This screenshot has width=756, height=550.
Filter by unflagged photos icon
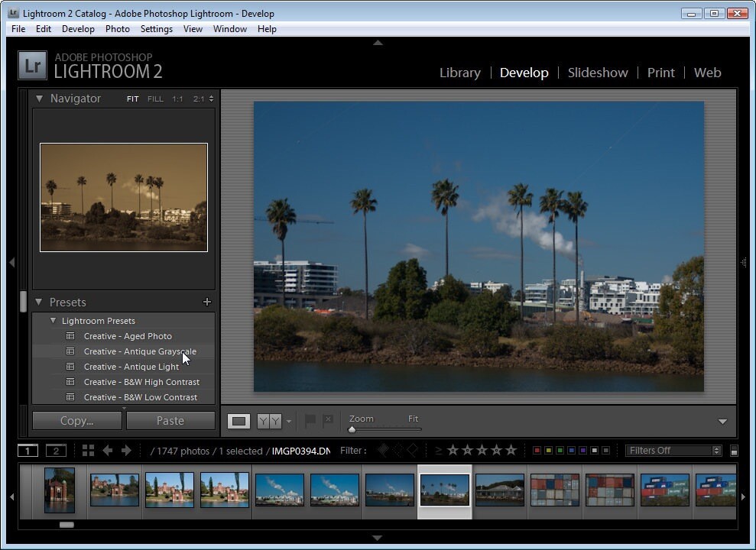tap(397, 450)
